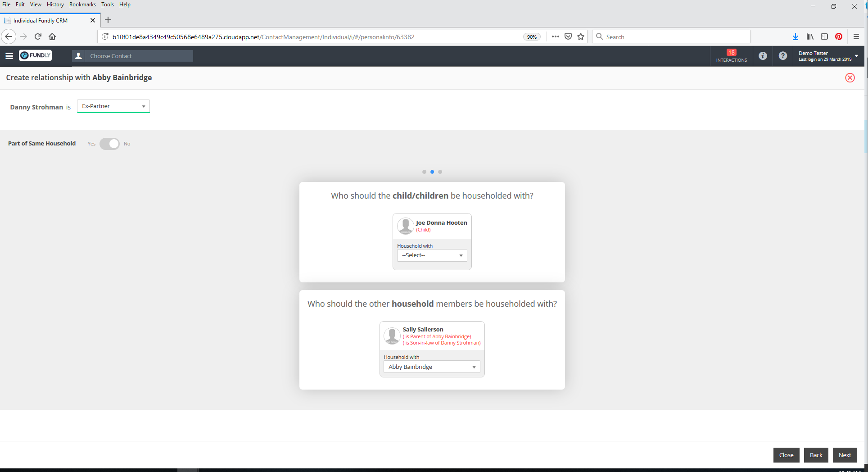
Task: Click the Close button
Action: coord(786,455)
